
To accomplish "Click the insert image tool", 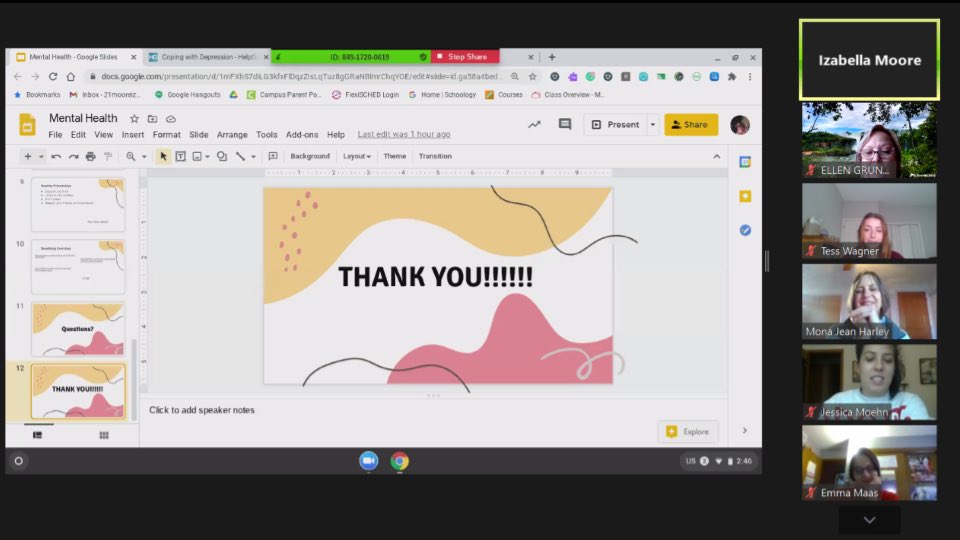I will (197, 156).
